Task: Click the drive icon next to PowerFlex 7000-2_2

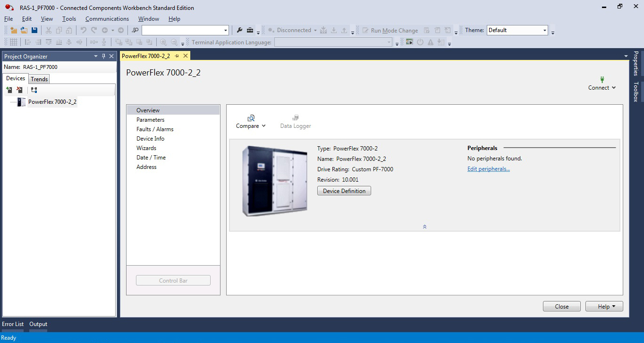Action: click(x=22, y=102)
